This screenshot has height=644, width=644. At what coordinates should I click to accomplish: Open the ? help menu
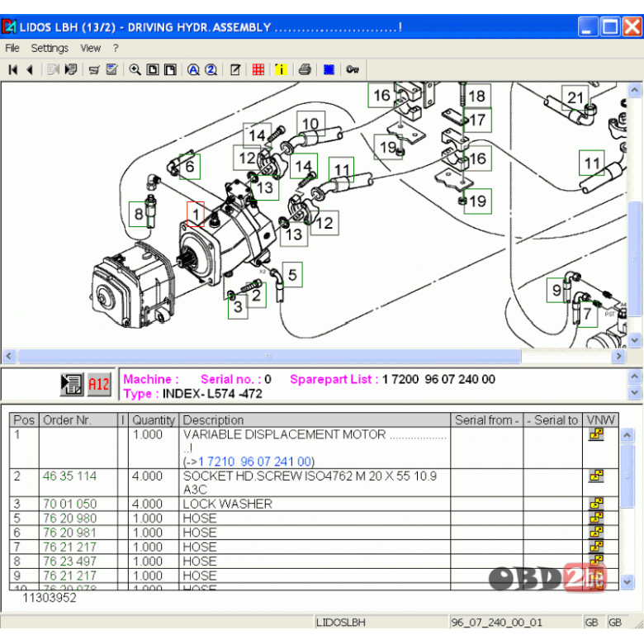[116, 48]
